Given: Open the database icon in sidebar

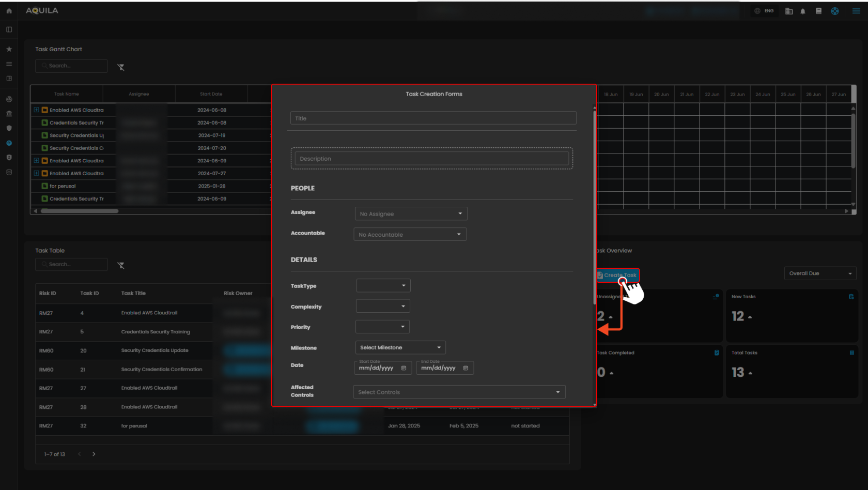Looking at the screenshot, I should coord(9,172).
